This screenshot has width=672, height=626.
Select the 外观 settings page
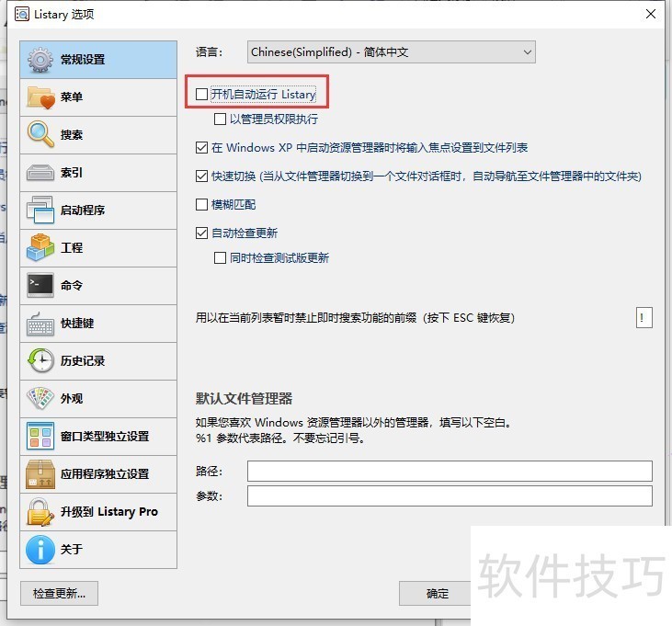click(98, 398)
